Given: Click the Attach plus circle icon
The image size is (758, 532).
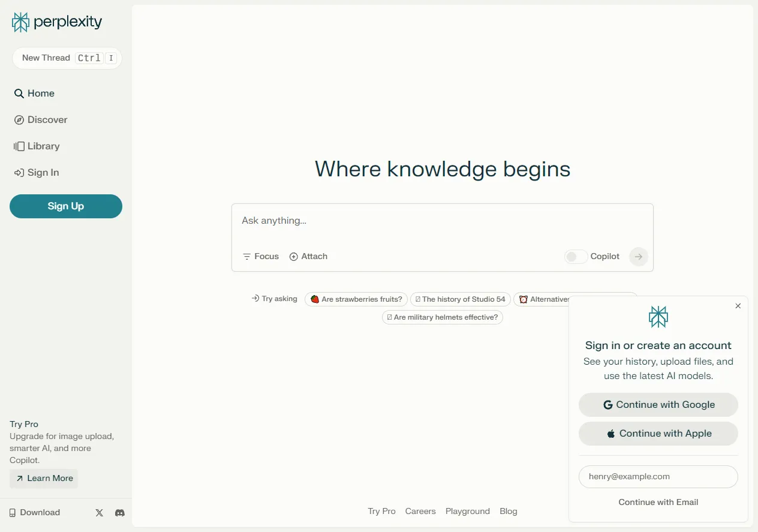Looking at the screenshot, I should pyautogui.click(x=294, y=257).
